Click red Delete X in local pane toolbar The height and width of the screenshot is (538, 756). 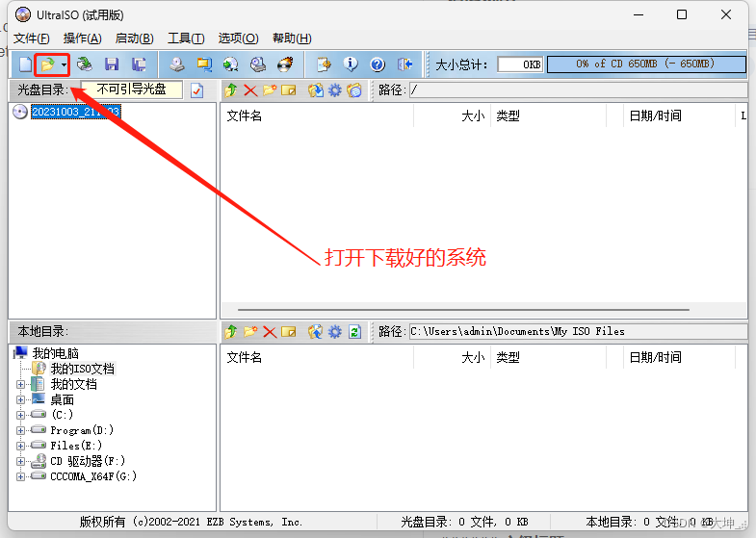[x=270, y=331]
